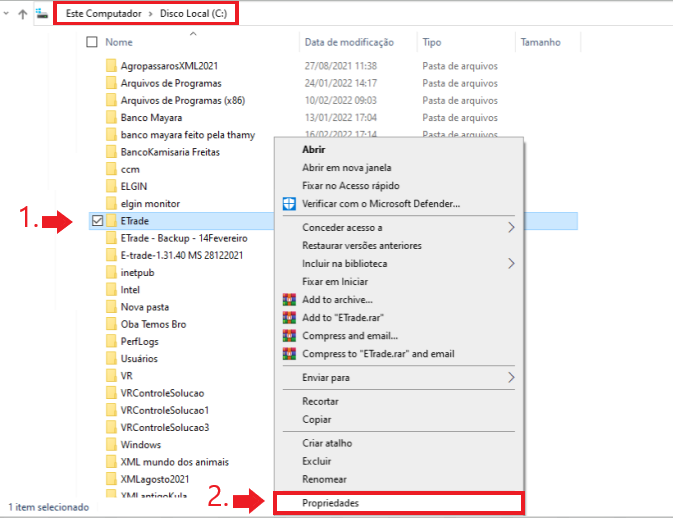Viewport: 673px width, 518px height.
Task: Choose Abrir from the context menu
Action: [x=313, y=149]
